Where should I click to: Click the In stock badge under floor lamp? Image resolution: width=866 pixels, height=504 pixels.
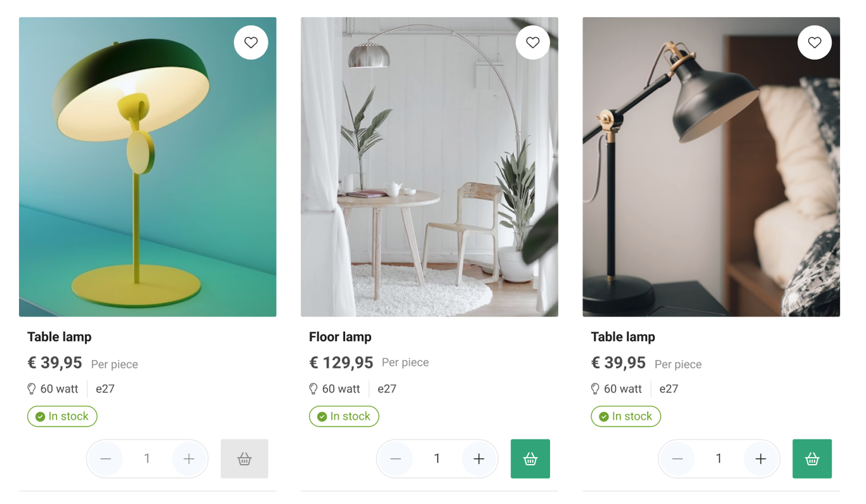tap(344, 417)
